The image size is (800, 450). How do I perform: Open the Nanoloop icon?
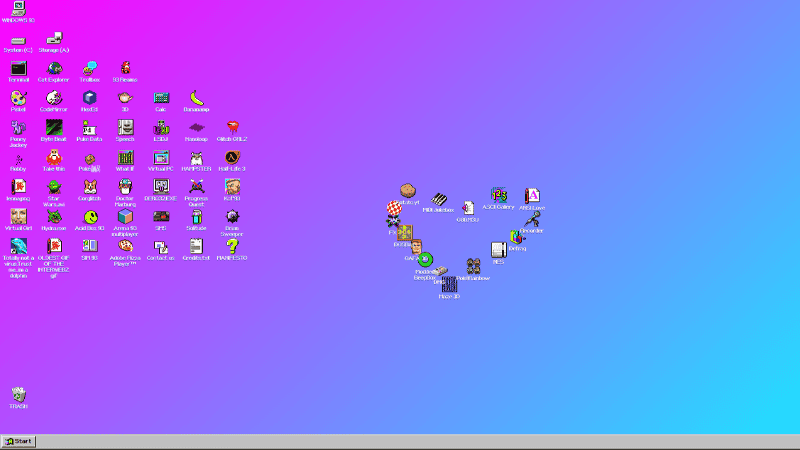pos(196,128)
